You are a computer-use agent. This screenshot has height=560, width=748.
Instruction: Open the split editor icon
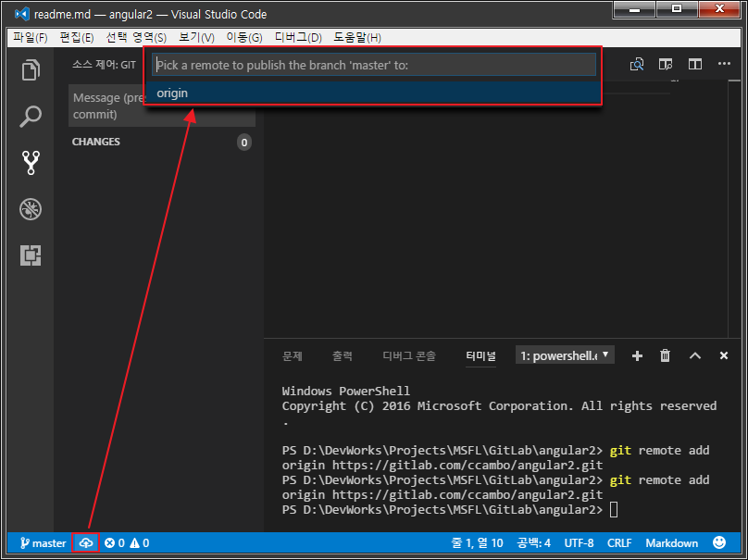pos(666,64)
